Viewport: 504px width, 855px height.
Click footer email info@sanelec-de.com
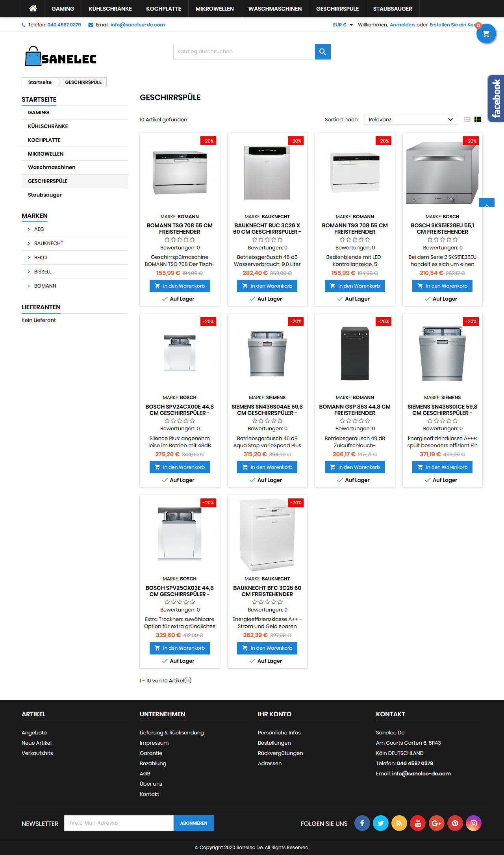pos(421,774)
